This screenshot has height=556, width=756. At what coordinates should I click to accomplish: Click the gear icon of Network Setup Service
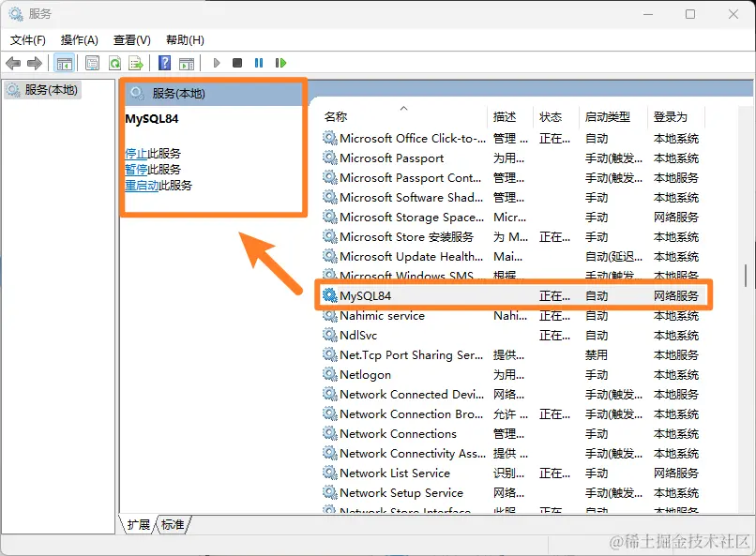[330, 492]
